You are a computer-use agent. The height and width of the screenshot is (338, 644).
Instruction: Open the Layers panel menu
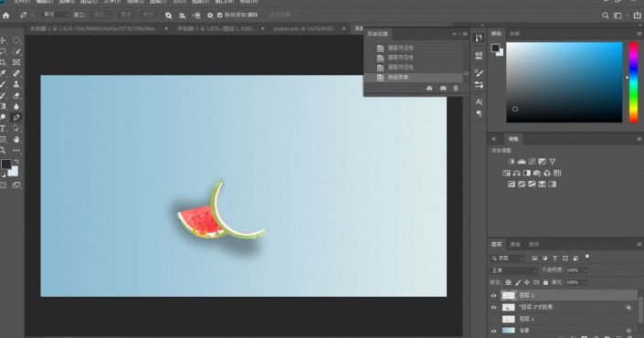[x=639, y=244]
